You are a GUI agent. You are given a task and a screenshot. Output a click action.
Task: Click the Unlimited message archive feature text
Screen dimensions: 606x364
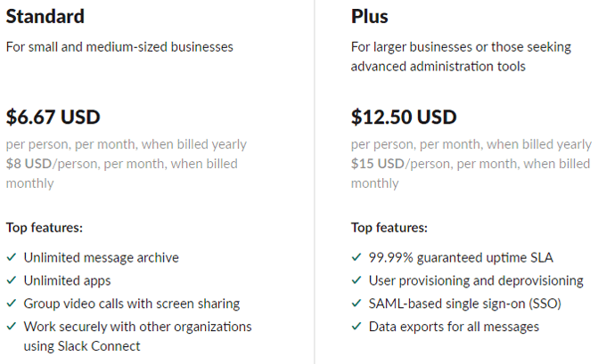[x=101, y=258]
